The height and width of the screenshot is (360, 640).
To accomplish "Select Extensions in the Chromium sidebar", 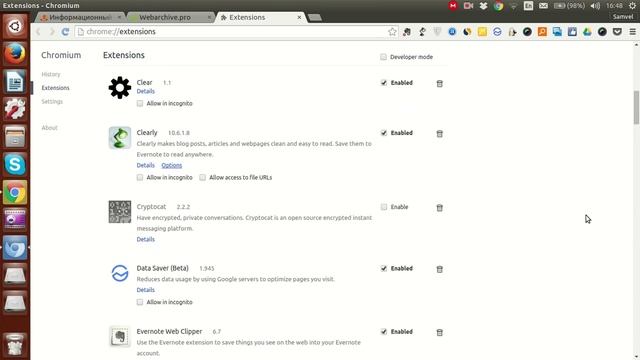I will coord(56,88).
